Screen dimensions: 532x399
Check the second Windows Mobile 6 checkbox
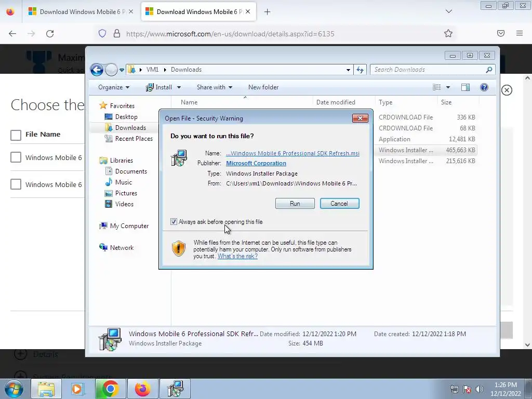[x=16, y=184]
